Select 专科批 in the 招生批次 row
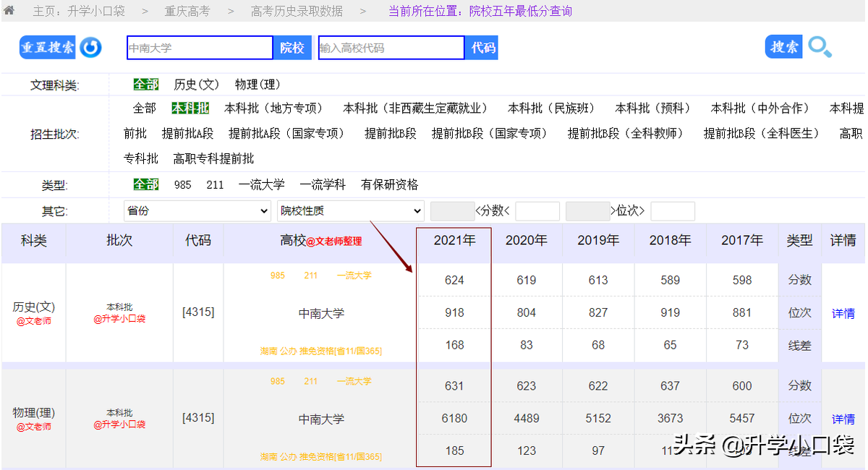 [141, 158]
